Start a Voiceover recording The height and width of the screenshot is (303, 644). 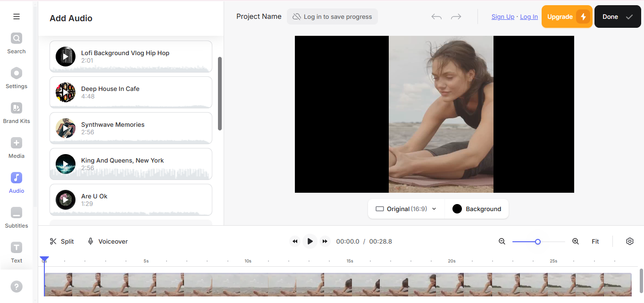[x=108, y=241]
